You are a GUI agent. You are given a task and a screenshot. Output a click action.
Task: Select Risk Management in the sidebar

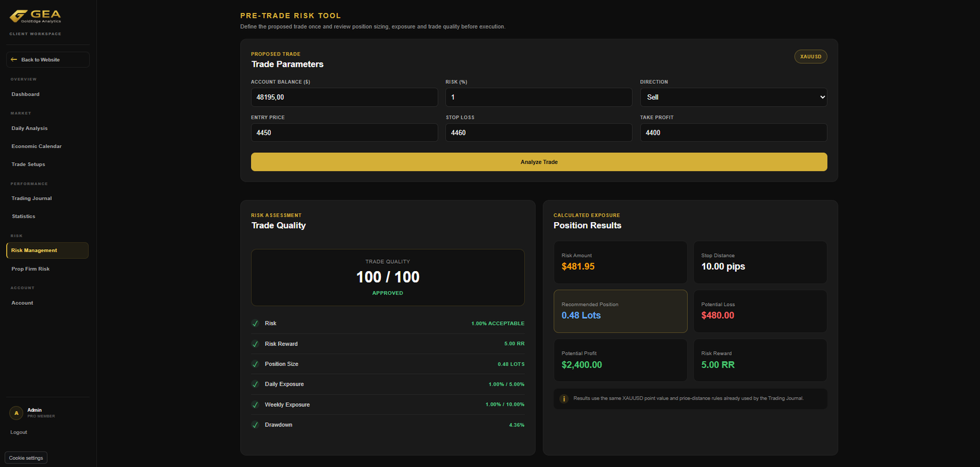[47, 250]
